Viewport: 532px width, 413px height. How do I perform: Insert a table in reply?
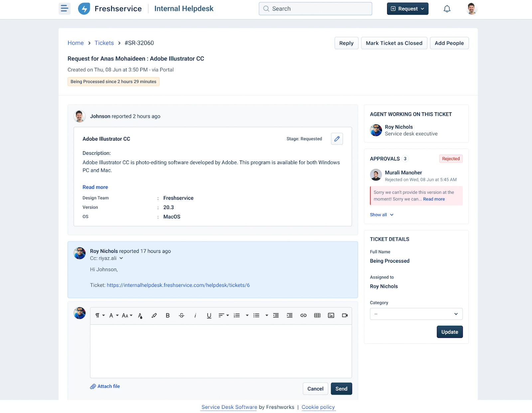(317, 315)
